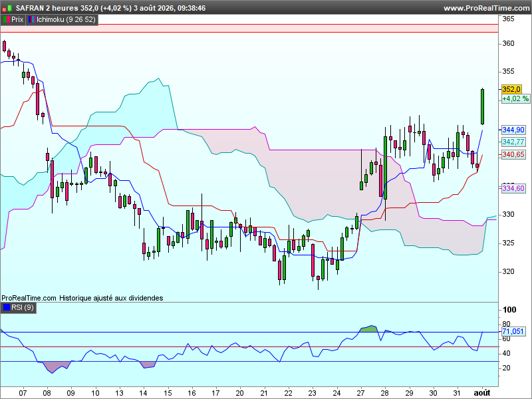
Task: Click date 24 on time axis
Action: pos(336,393)
